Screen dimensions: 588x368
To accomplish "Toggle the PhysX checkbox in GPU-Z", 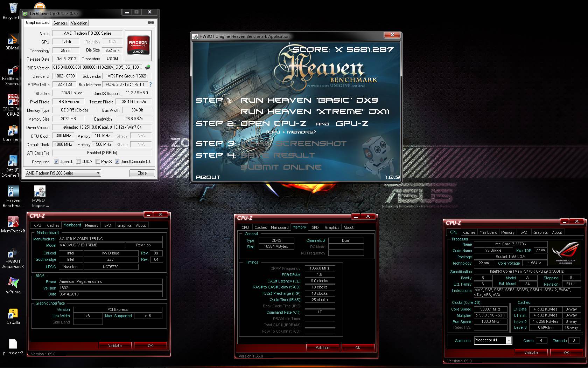I will (x=98, y=162).
